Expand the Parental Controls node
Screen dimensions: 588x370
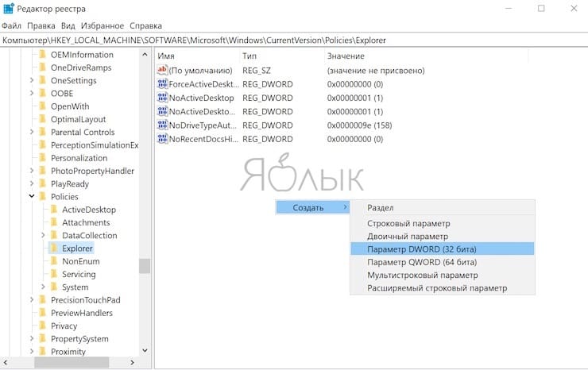(32, 132)
